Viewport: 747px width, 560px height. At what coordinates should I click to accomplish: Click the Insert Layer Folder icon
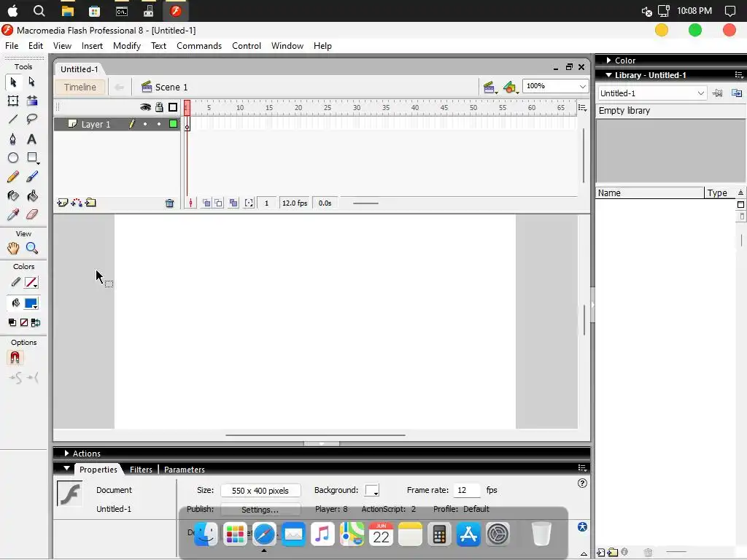pos(90,203)
